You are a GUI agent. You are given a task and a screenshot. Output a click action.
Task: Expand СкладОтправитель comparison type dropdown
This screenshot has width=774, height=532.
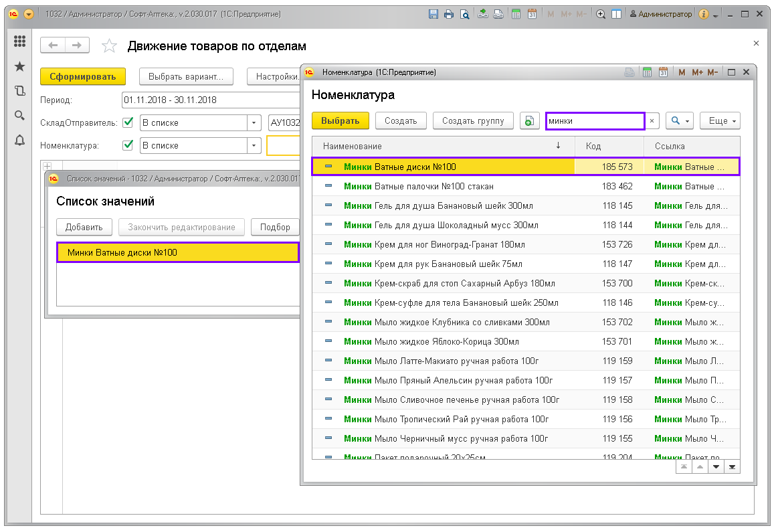point(254,123)
